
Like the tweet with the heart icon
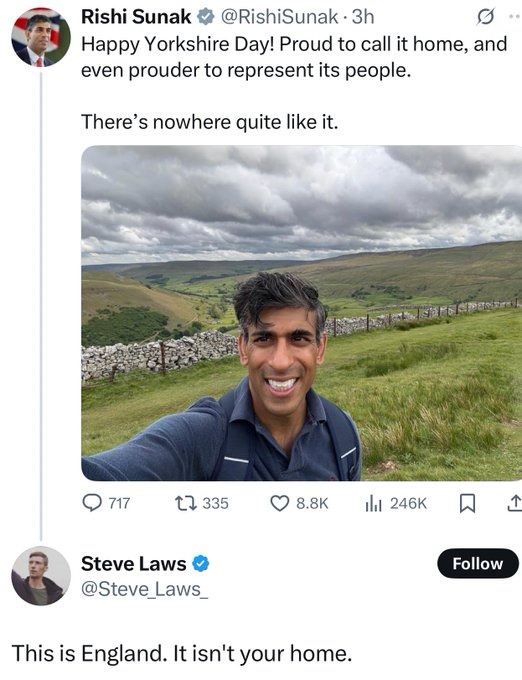click(280, 503)
